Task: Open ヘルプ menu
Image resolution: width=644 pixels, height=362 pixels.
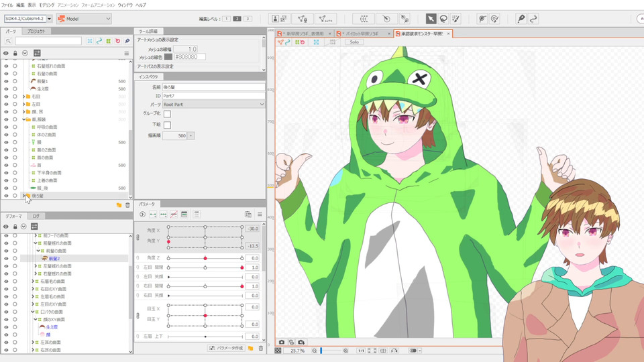Action: pos(140,5)
